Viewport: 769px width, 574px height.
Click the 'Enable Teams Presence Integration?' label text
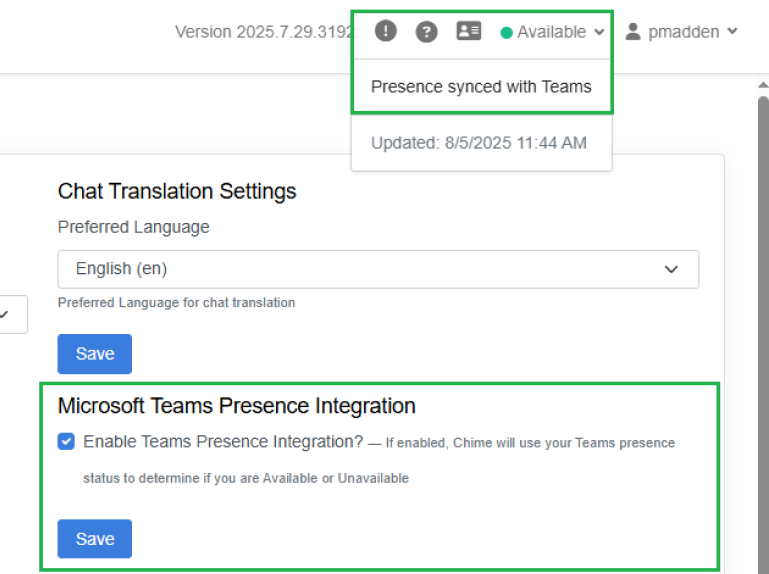(x=223, y=442)
